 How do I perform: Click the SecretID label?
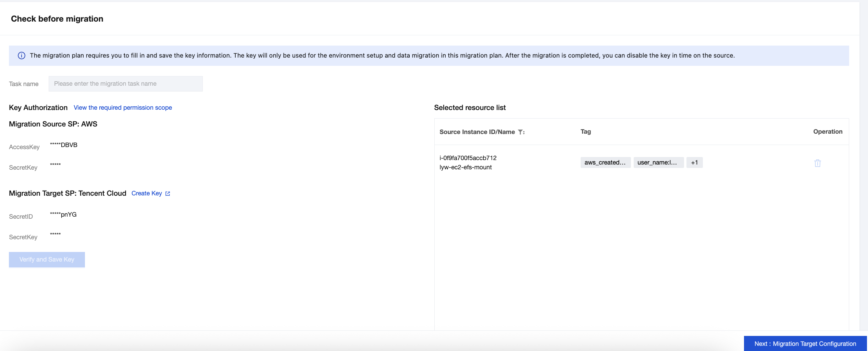pos(21,217)
